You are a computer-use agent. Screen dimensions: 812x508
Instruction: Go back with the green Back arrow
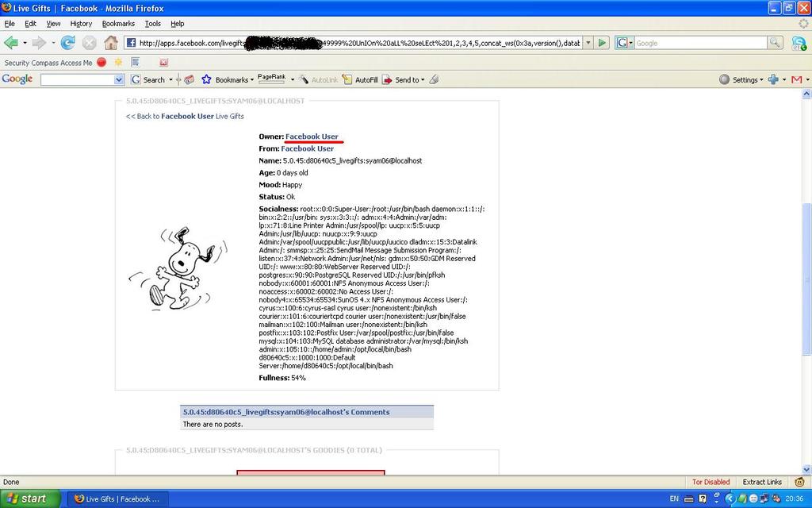(x=11, y=43)
